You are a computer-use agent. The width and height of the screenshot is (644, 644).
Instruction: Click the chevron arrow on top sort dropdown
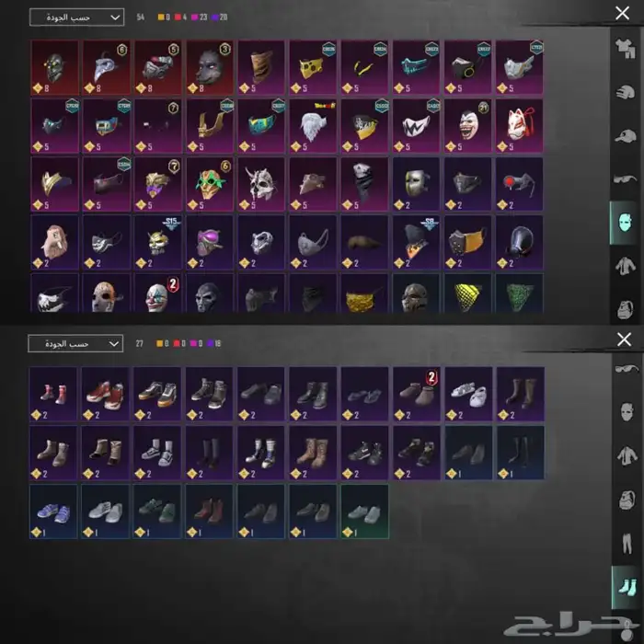coord(115,17)
